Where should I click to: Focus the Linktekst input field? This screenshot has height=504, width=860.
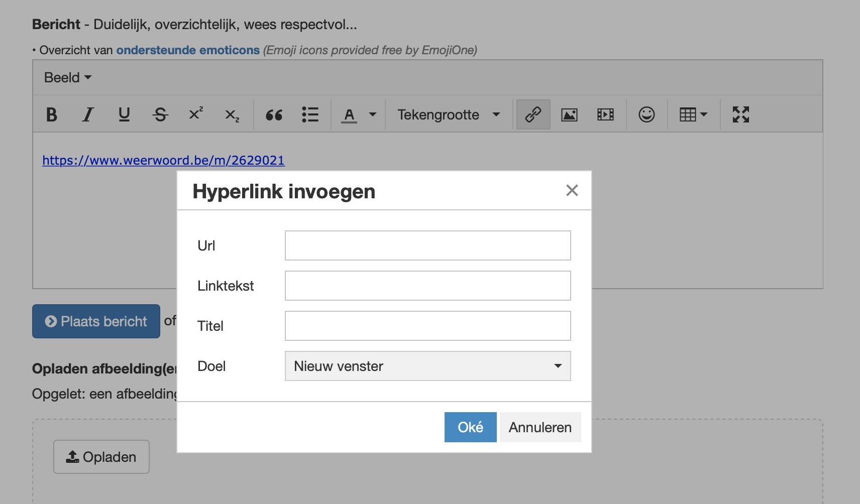click(427, 286)
